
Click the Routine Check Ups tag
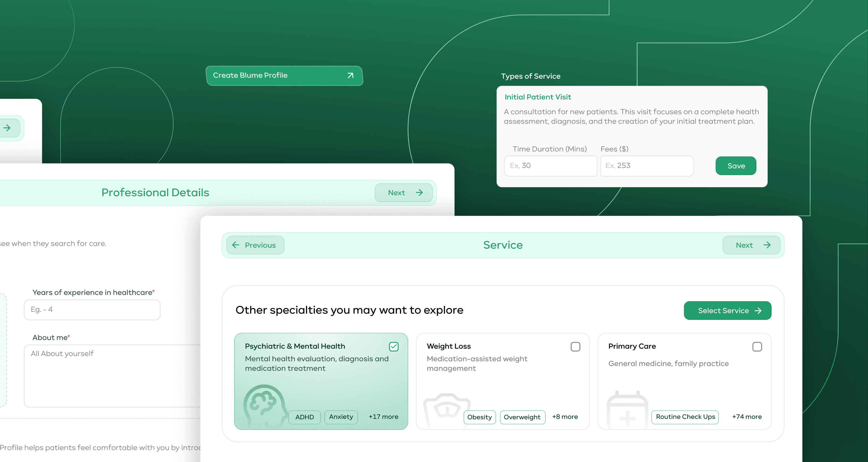[x=685, y=417]
